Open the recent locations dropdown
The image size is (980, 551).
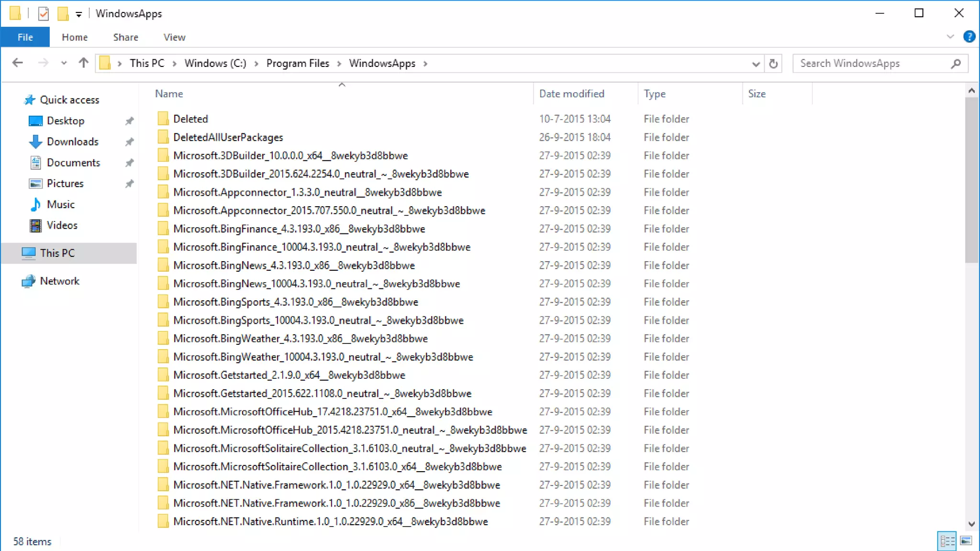tap(64, 63)
